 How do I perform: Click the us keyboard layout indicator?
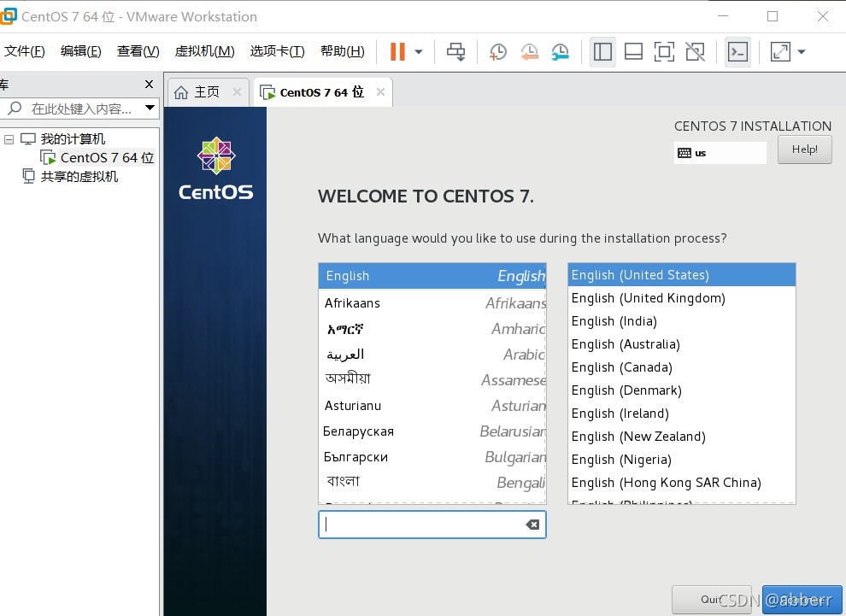(720, 153)
